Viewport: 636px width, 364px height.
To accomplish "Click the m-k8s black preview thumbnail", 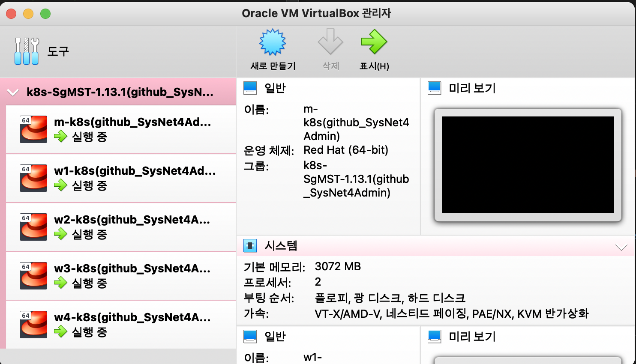I will coord(528,165).
